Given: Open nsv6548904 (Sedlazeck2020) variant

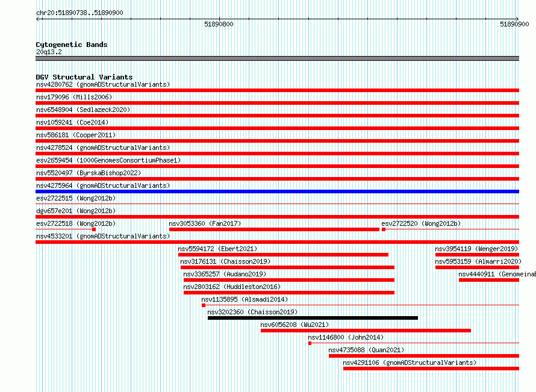Looking at the screenshot, I should (x=83, y=110).
